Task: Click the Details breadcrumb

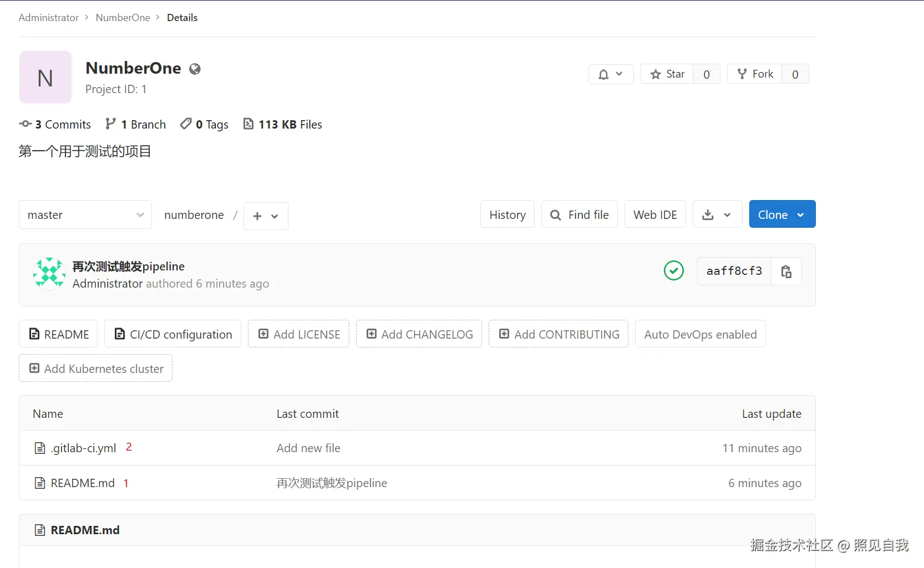Action: click(x=182, y=18)
